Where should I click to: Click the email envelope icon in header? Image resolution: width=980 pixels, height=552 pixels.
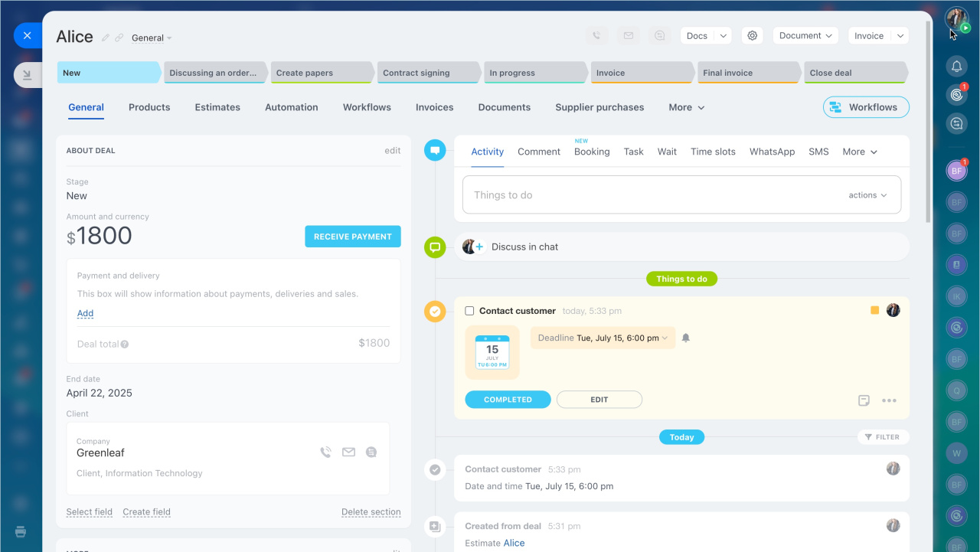click(x=628, y=36)
